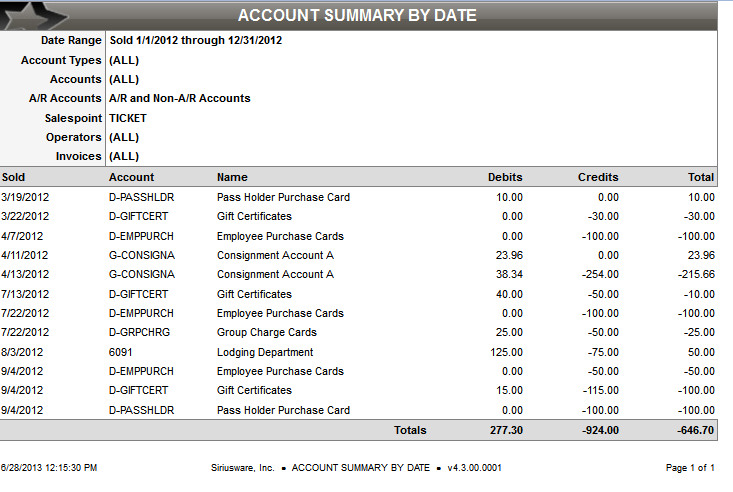The image size is (733, 492).
Task: Click the version v4.3.00.0001 text
Action: [474, 468]
